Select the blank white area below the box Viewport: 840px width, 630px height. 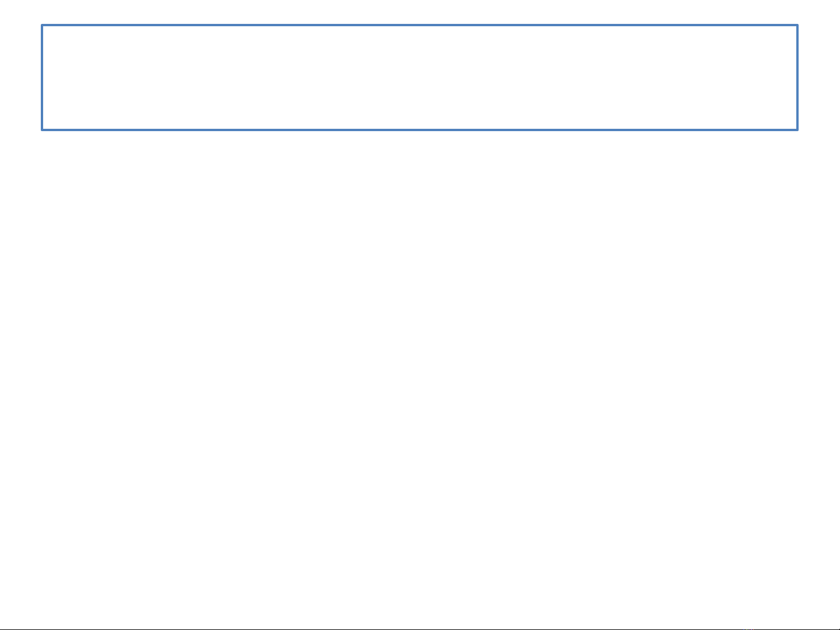tap(420, 379)
